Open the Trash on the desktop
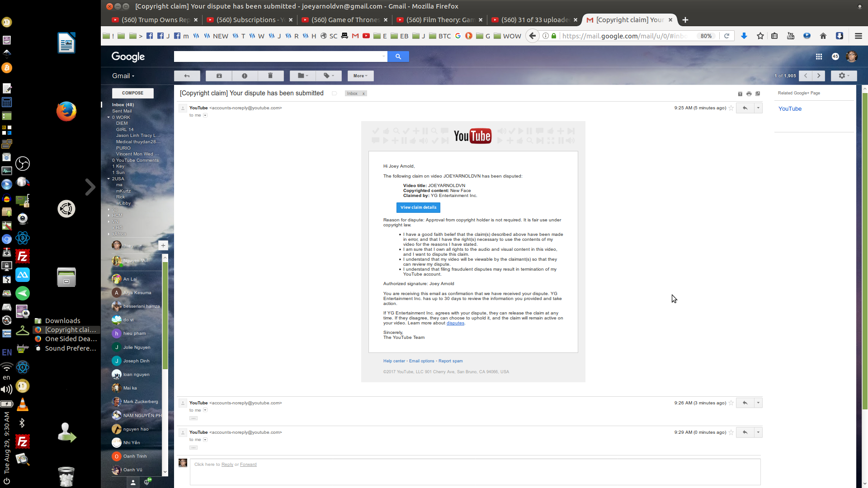Screen dimensions: 868x488 66,477
